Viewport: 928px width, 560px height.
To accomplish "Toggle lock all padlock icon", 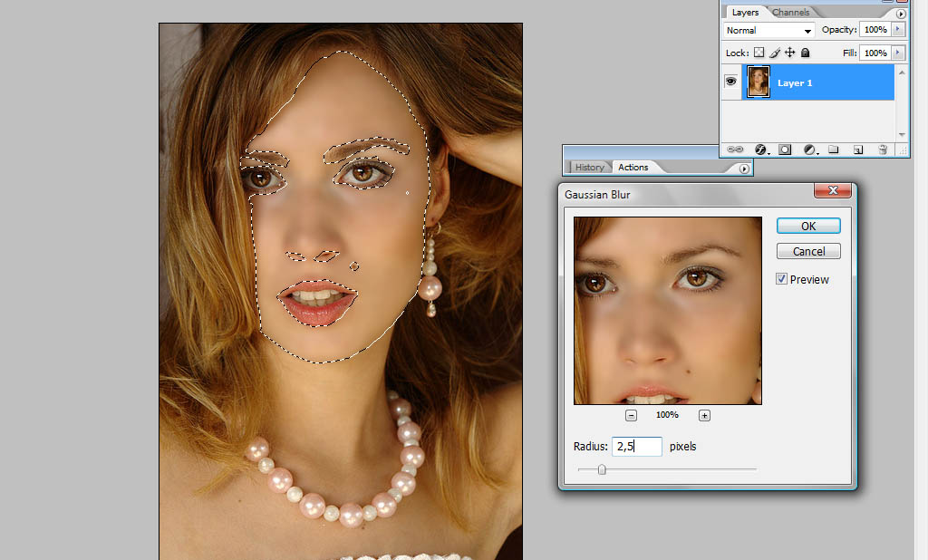I will click(x=805, y=53).
